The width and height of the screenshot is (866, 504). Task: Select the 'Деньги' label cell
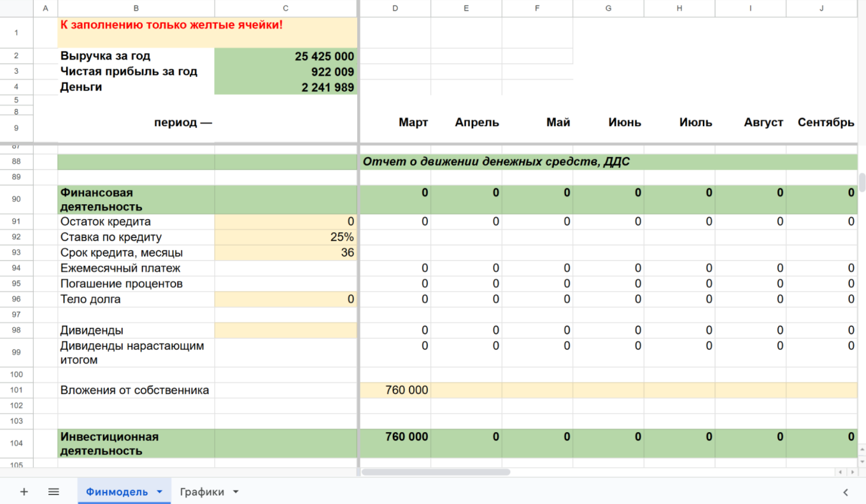pos(136,87)
